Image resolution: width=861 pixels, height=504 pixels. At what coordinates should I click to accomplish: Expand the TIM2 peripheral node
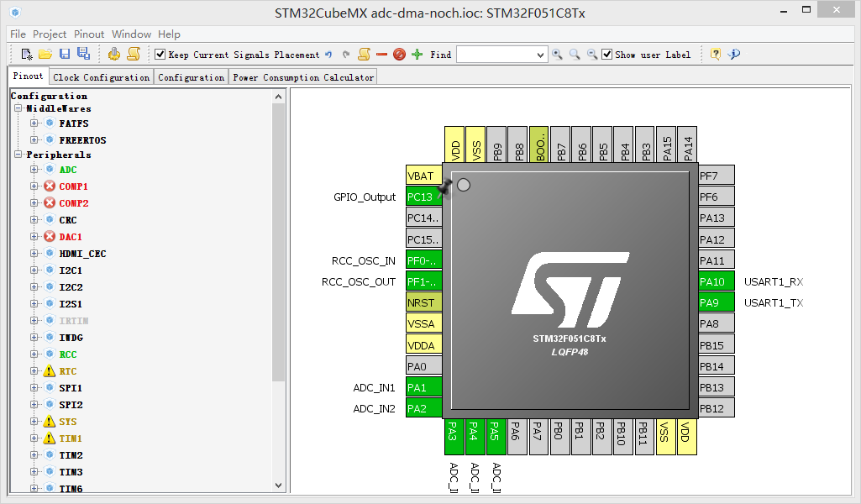tap(34, 454)
